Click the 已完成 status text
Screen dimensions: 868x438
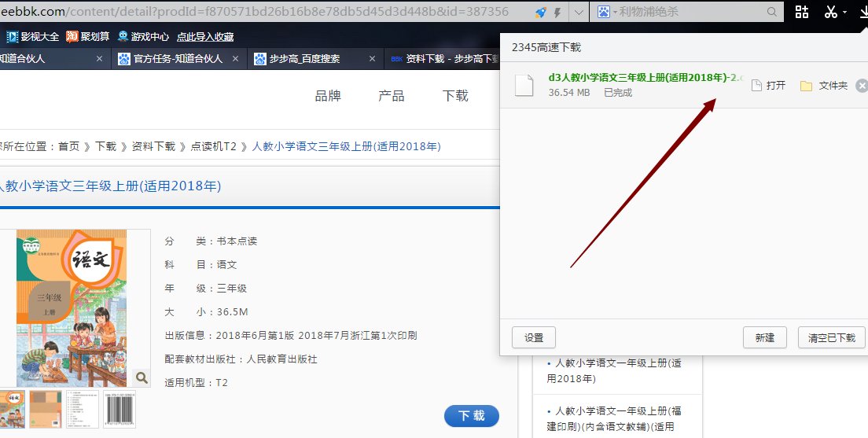click(618, 93)
